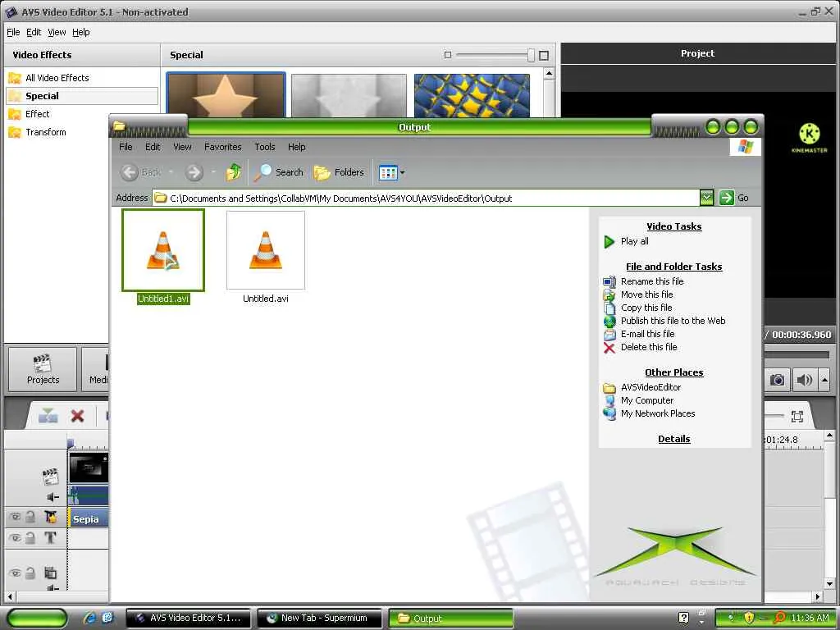This screenshot has width=840, height=630.
Task: Open the Favorites menu in Output window
Action: [x=223, y=147]
